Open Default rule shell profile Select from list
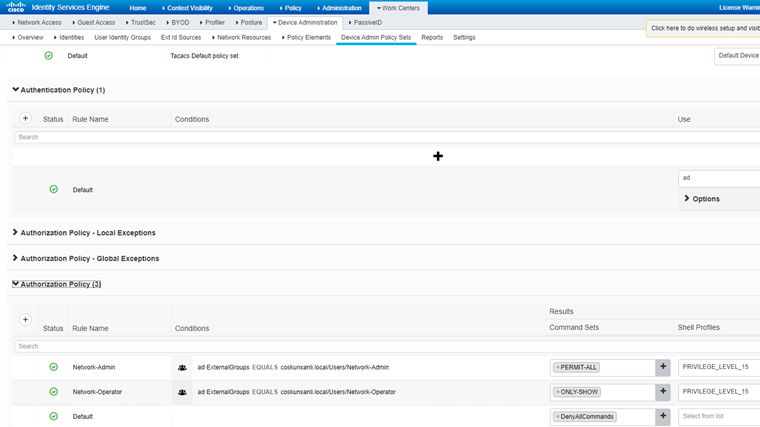This screenshot has height=427, width=760. point(719,416)
